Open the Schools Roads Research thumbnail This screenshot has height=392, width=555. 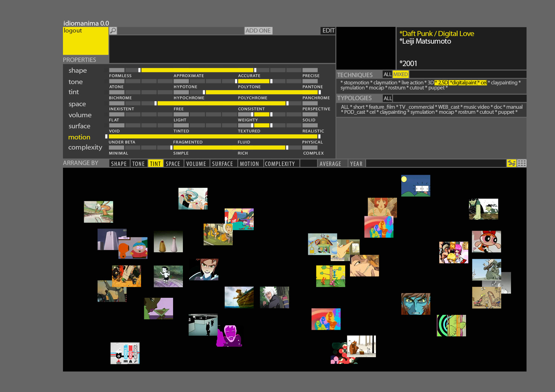click(x=125, y=353)
